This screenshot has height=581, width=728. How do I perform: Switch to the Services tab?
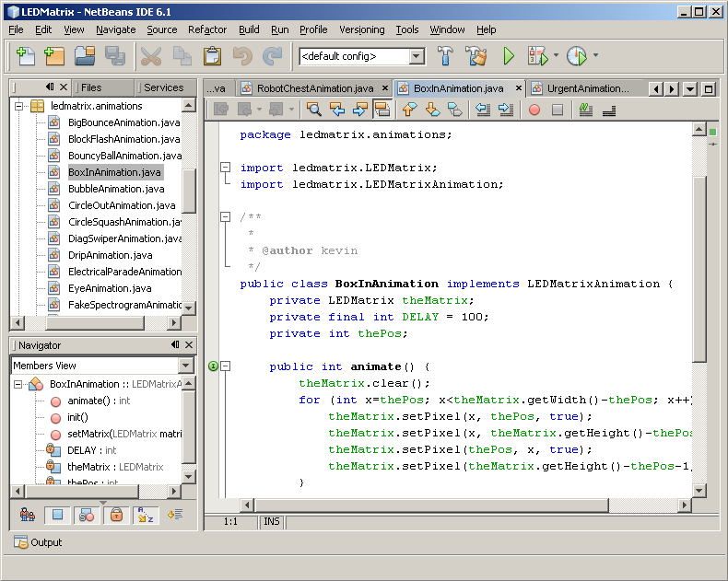tap(163, 87)
